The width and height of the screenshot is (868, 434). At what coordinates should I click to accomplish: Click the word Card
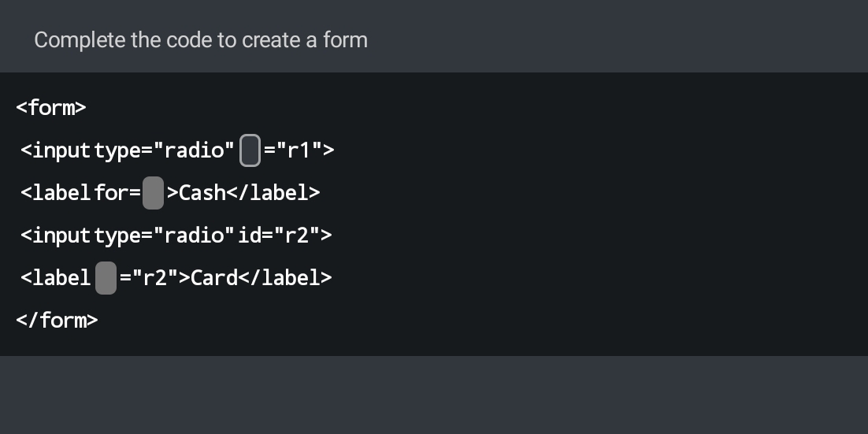[x=213, y=278]
